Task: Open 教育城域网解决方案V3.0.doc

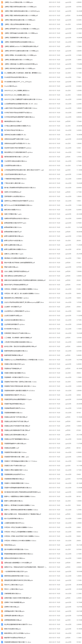Action: (13, 227)
